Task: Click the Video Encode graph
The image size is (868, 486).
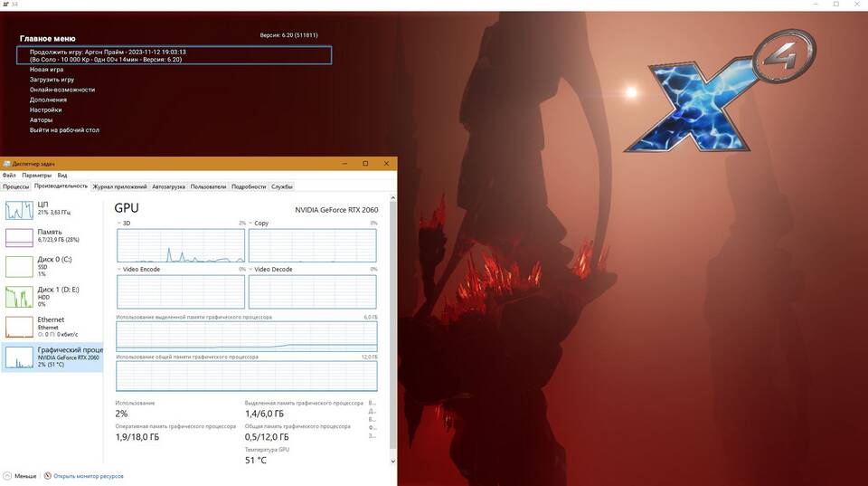Action: [181, 291]
